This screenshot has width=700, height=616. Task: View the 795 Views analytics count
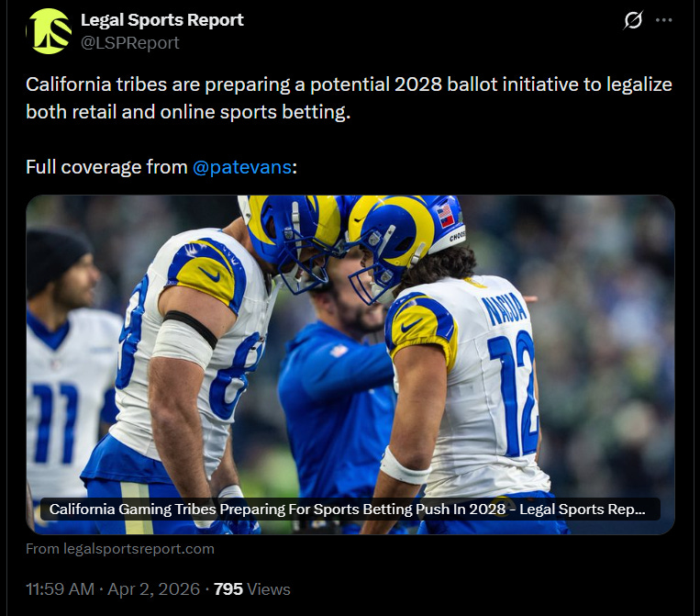tap(252, 589)
